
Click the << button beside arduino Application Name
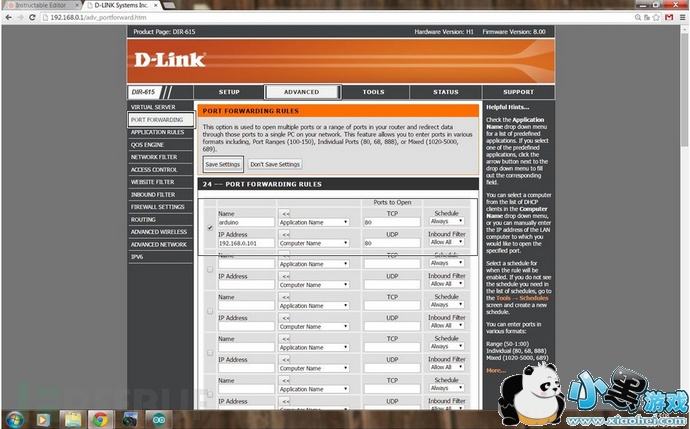(285, 213)
